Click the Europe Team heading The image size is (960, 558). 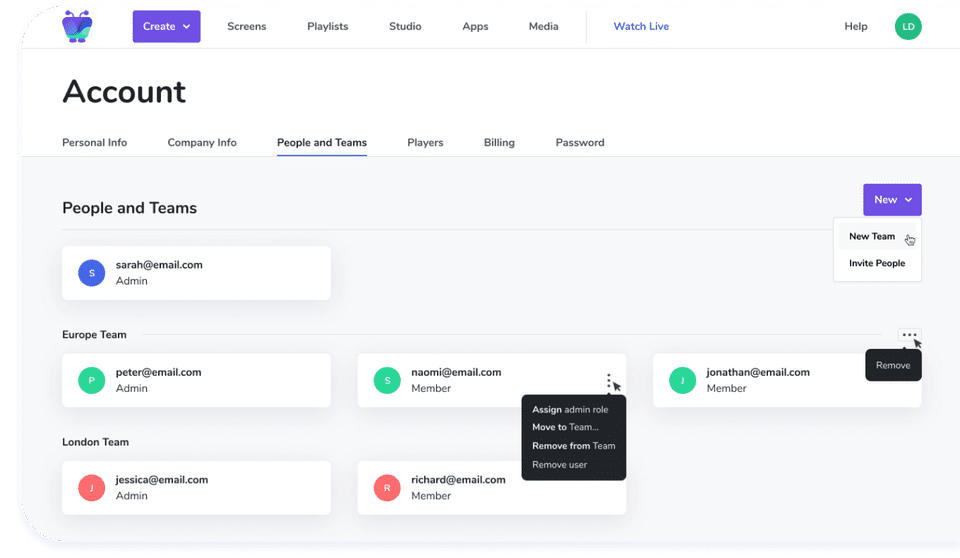pos(94,335)
